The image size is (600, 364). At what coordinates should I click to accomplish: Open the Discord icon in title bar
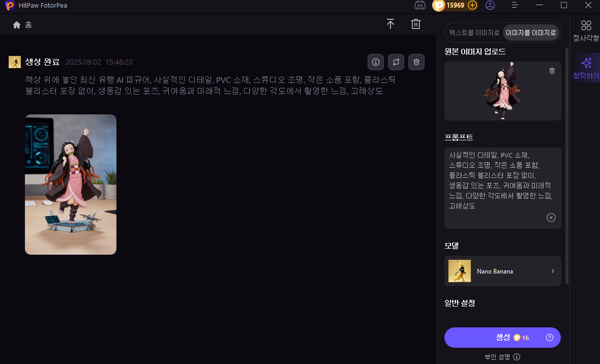coord(420,6)
